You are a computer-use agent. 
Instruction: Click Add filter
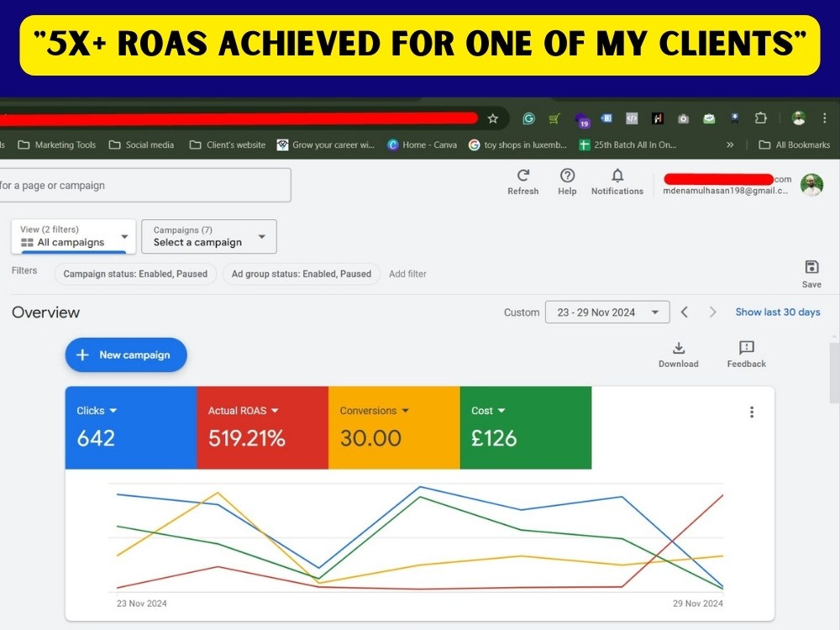407,274
